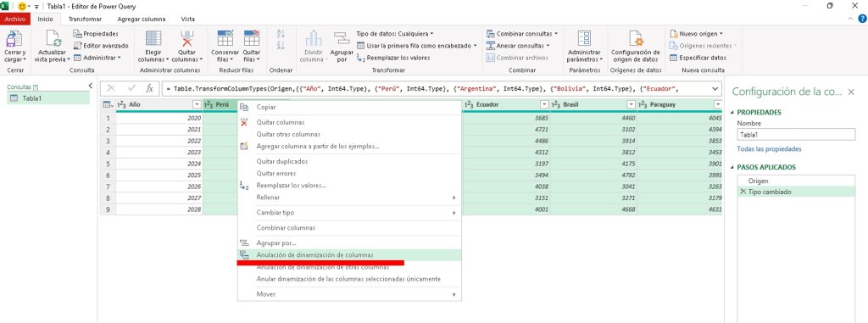The height and width of the screenshot is (323, 868).
Task: Collapse PROPIEDADES section triangle
Action: pos(732,113)
